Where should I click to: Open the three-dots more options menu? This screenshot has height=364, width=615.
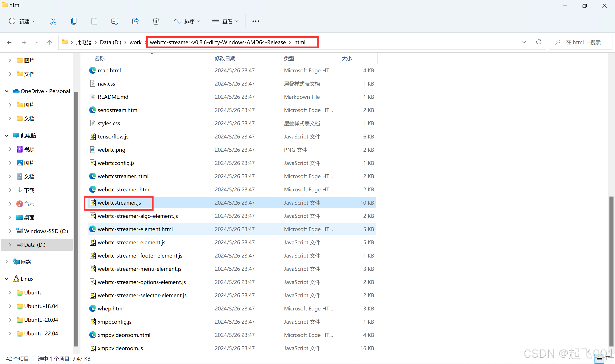coord(255,21)
